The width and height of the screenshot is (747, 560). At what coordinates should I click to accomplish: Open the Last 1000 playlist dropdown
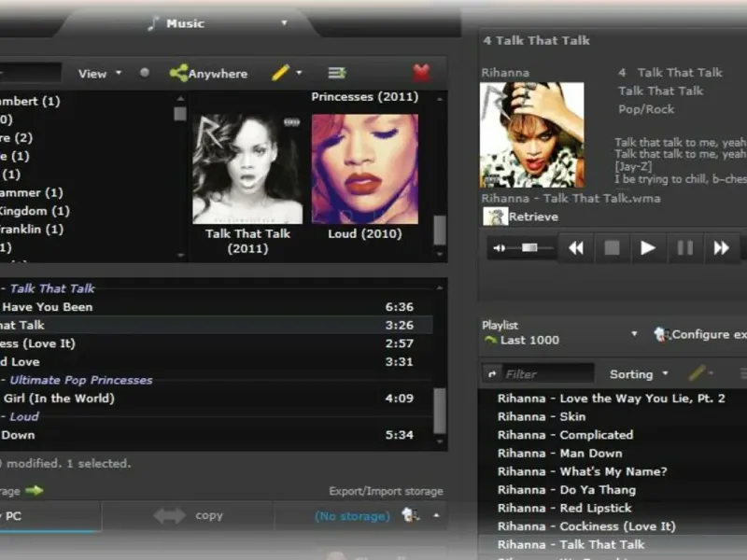[x=634, y=334]
